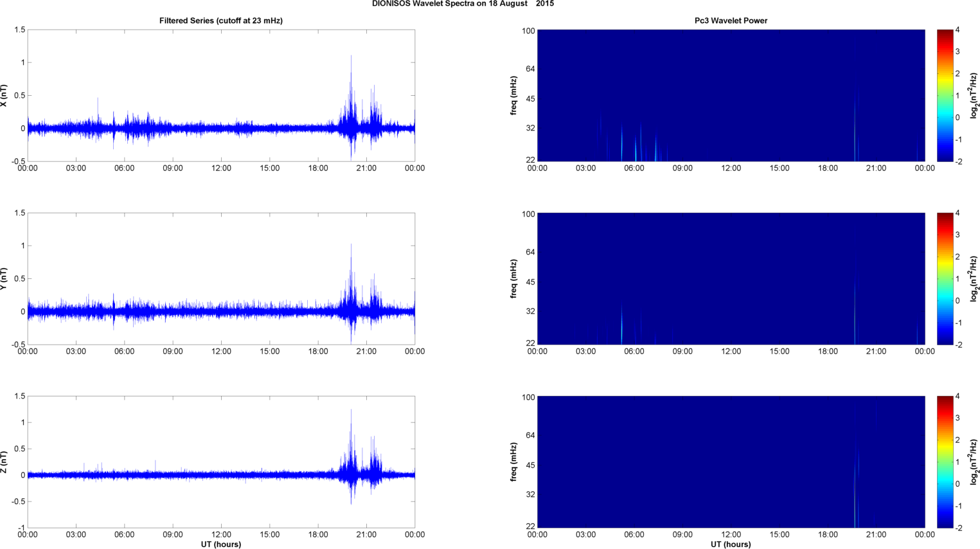Screen dimensions: 980x549
Task: Click the '12:00' tick under the top spectrogram
Action: 731,168
